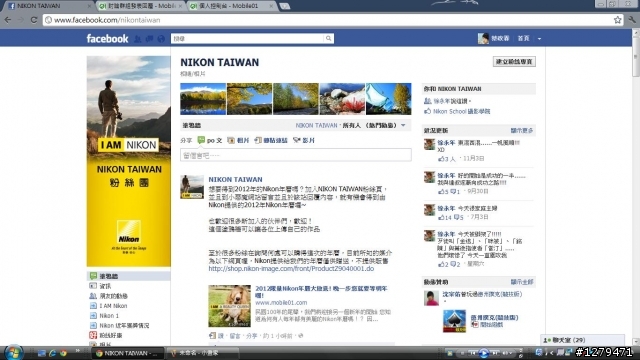Open the dog calendar article thumbnail
640x360 pixels.
tap(229, 306)
